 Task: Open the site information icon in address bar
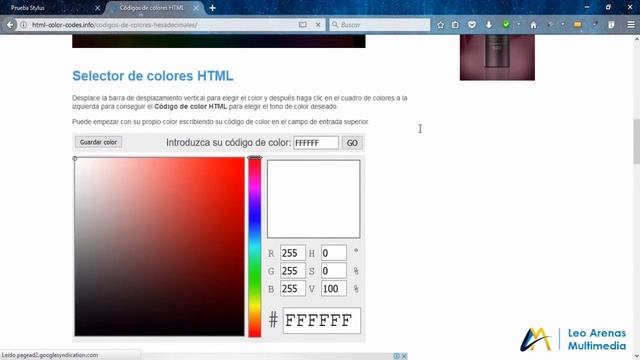click(24, 25)
